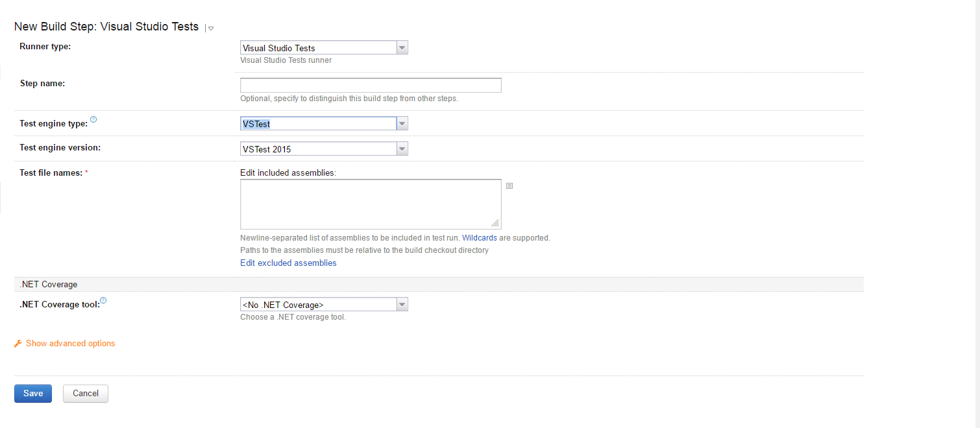Click the Save button
Viewport: 980px width, 428px height.
click(32, 393)
